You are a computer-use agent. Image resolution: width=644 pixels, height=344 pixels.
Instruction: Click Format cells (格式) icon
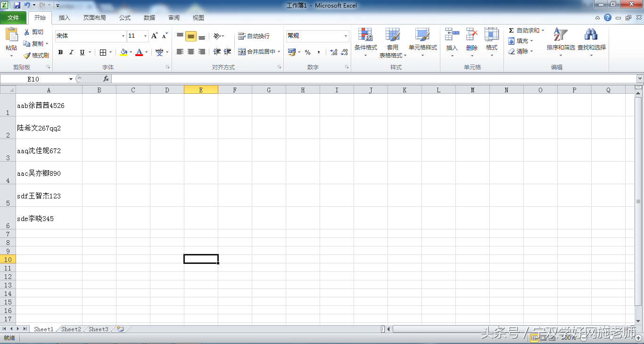click(492, 34)
